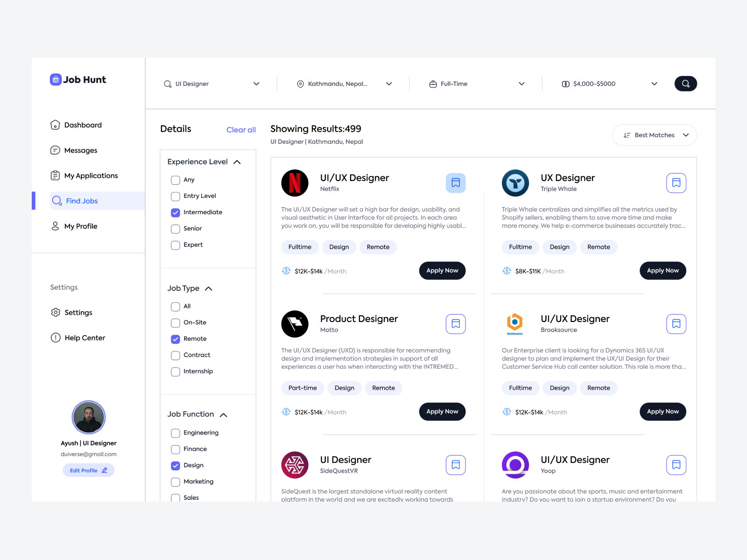
Task: Click the Brooksource company logo
Action: (x=515, y=324)
